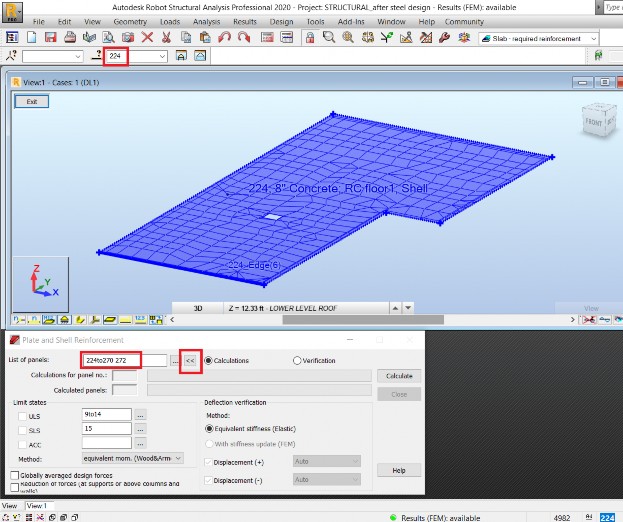Image resolution: width=623 pixels, height=522 pixels.
Task: Open the Analysis menu
Action: 206,22
